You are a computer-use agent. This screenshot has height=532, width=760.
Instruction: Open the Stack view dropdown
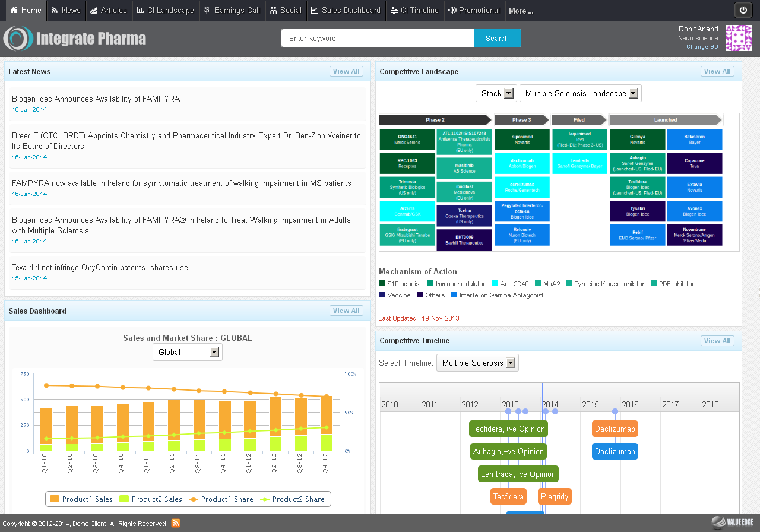497,93
